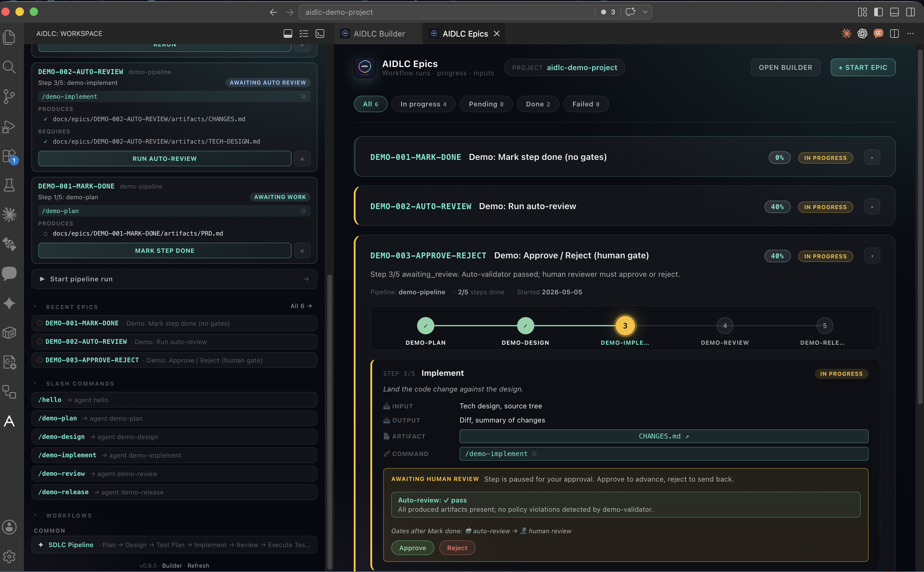This screenshot has height=572, width=924.
Task: Click OPEN BUILDER button
Action: (786, 67)
